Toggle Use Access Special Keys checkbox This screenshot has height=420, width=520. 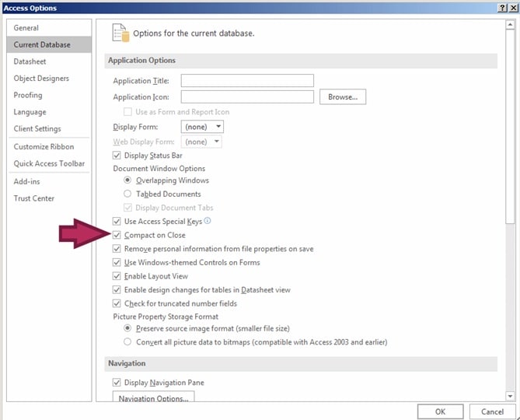[117, 222]
